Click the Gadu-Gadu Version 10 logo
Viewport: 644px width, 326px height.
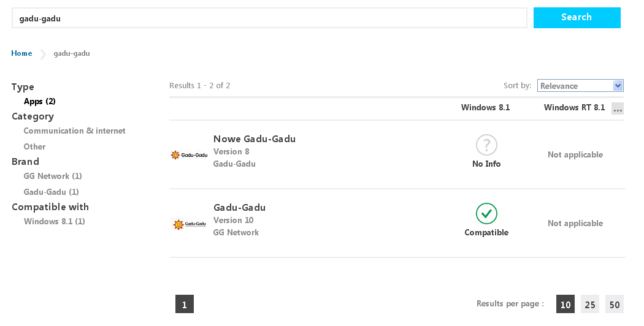point(189,224)
